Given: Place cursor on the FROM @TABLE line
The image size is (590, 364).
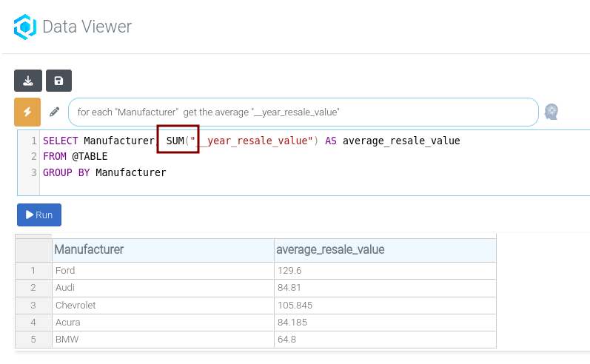Looking at the screenshot, I should coord(76,156).
